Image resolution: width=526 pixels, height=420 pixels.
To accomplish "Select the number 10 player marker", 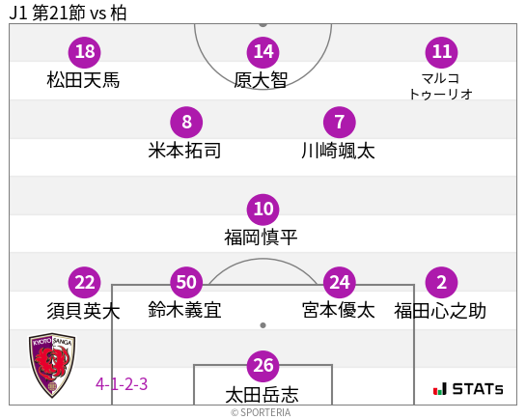I will (263, 210).
